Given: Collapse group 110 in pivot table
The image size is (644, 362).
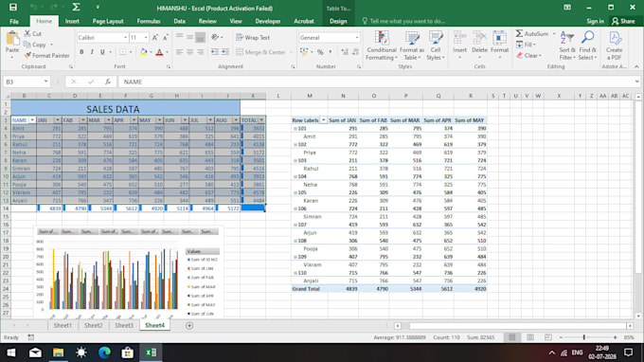Looking at the screenshot, I should pos(295,273).
